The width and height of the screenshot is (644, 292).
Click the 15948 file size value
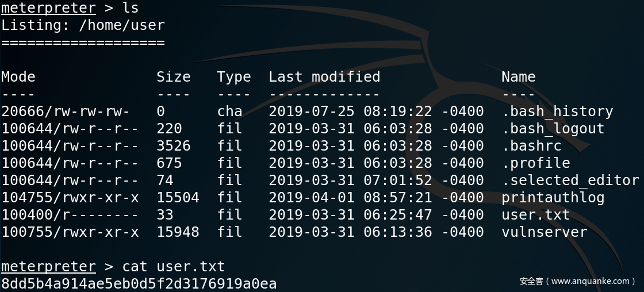pyautogui.click(x=178, y=232)
